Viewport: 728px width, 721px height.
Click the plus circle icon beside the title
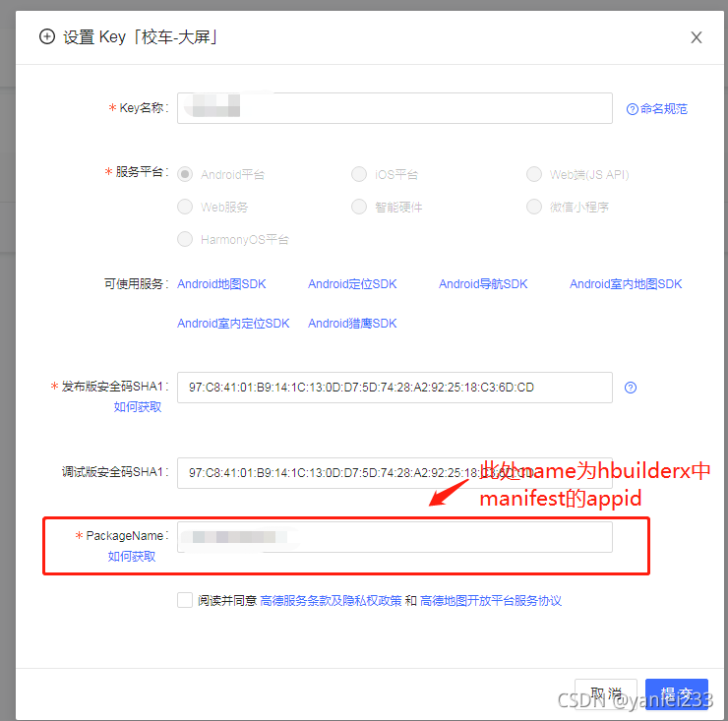pos(47,36)
